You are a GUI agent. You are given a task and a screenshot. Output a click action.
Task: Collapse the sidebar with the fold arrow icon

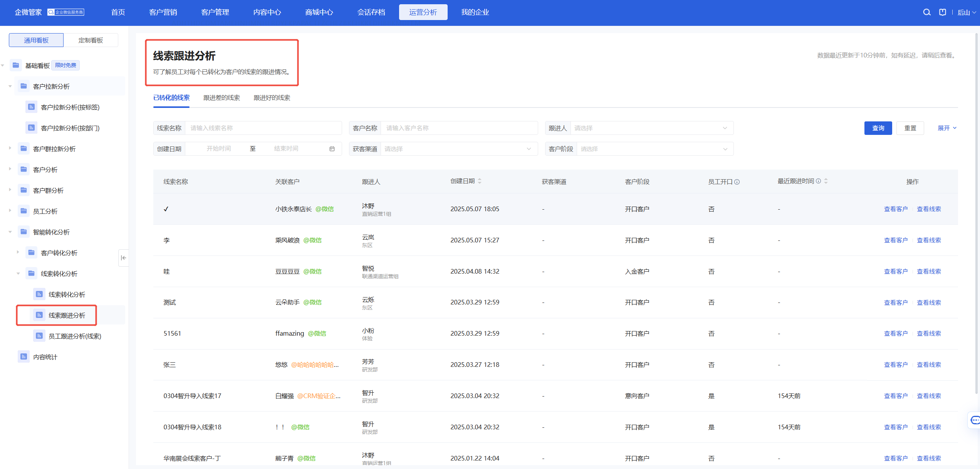point(123,258)
